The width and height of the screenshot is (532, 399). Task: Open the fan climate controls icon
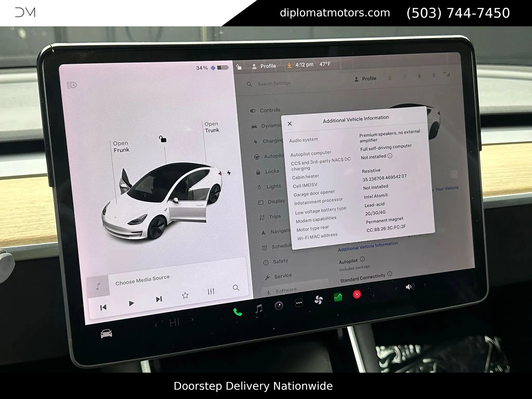319,300
